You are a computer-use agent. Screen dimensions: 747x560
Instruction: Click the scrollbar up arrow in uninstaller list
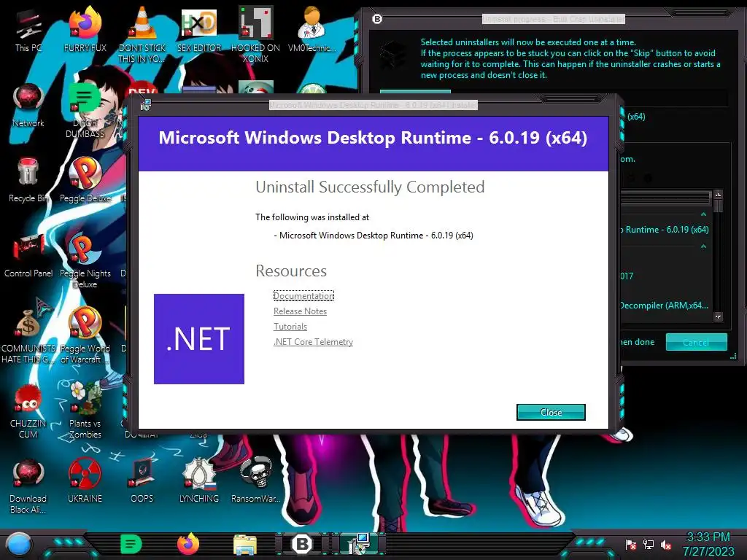pos(718,194)
